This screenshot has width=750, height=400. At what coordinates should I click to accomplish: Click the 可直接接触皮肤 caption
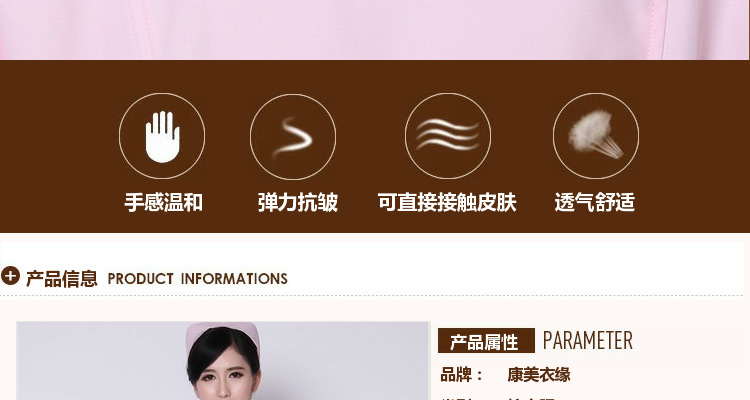pyautogui.click(x=447, y=202)
